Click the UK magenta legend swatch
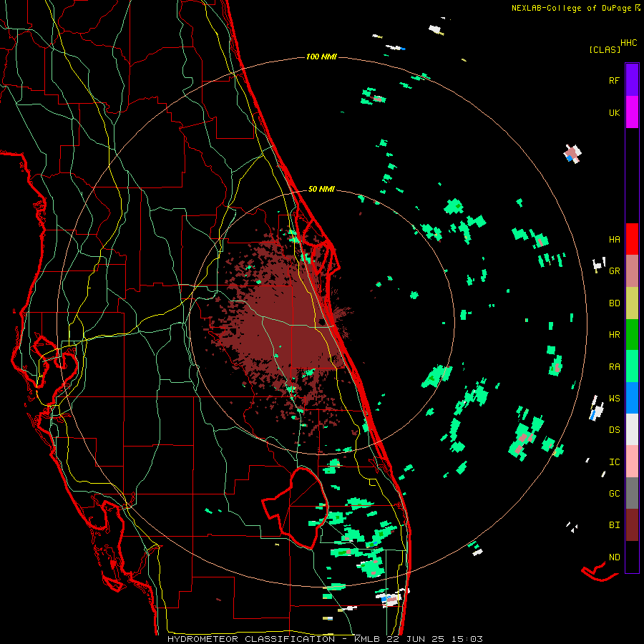 click(x=632, y=112)
